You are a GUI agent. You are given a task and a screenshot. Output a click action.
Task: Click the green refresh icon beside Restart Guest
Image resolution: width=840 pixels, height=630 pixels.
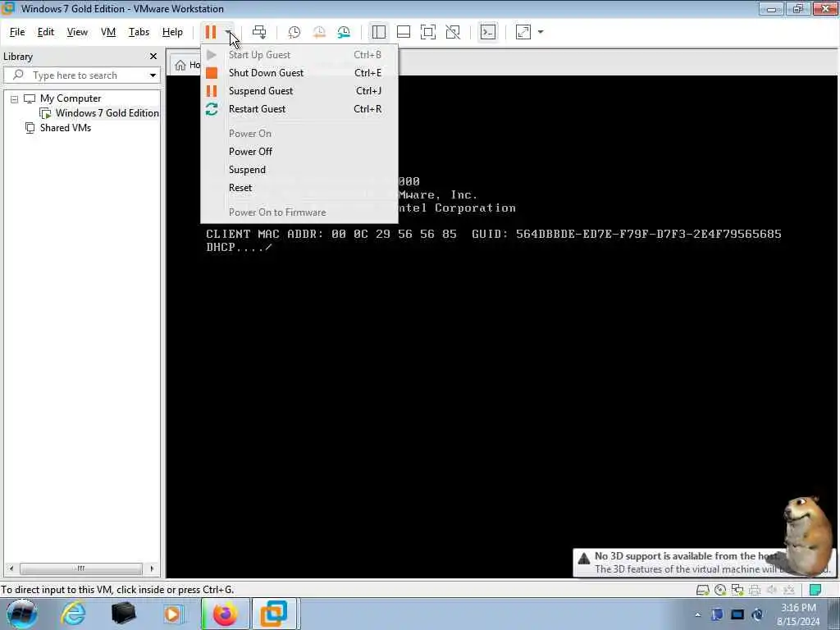[x=212, y=109]
